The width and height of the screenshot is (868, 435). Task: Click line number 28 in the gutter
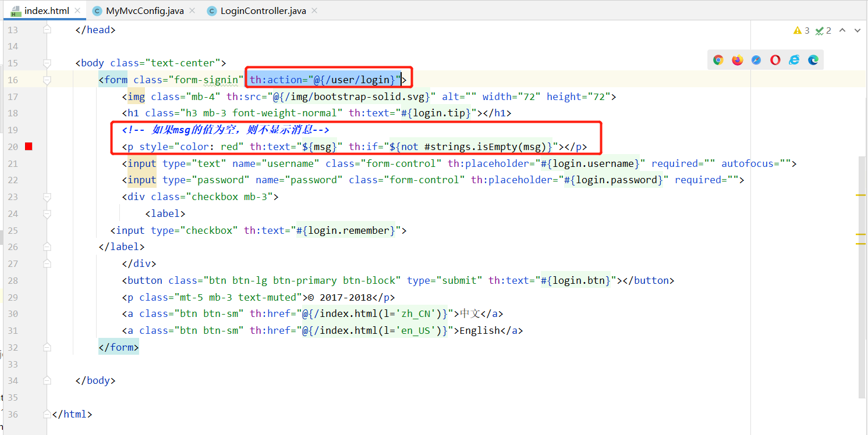pos(12,281)
